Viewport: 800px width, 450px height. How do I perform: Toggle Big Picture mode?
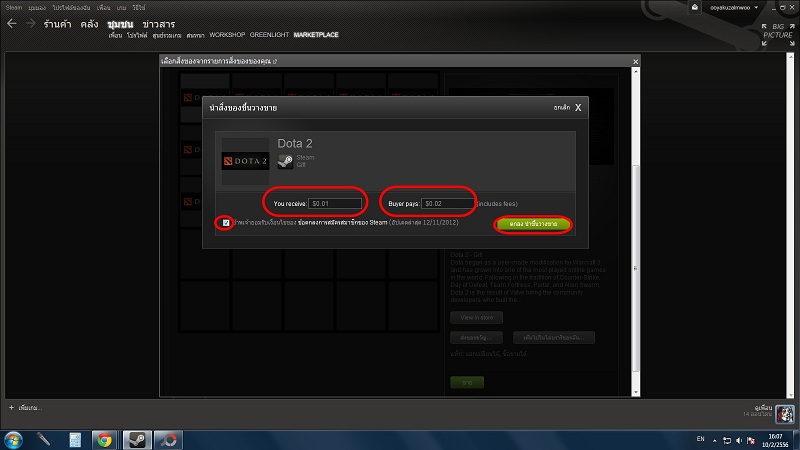click(x=778, y=34)
